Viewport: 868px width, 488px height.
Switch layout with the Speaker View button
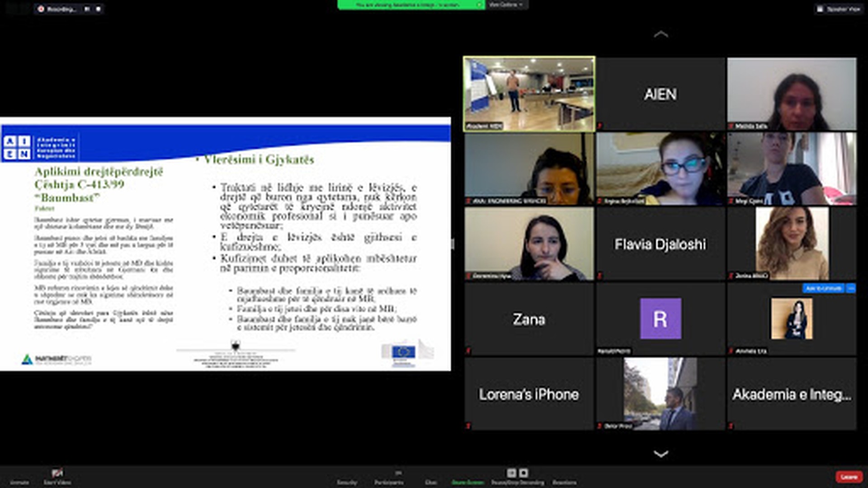[839, 9]
